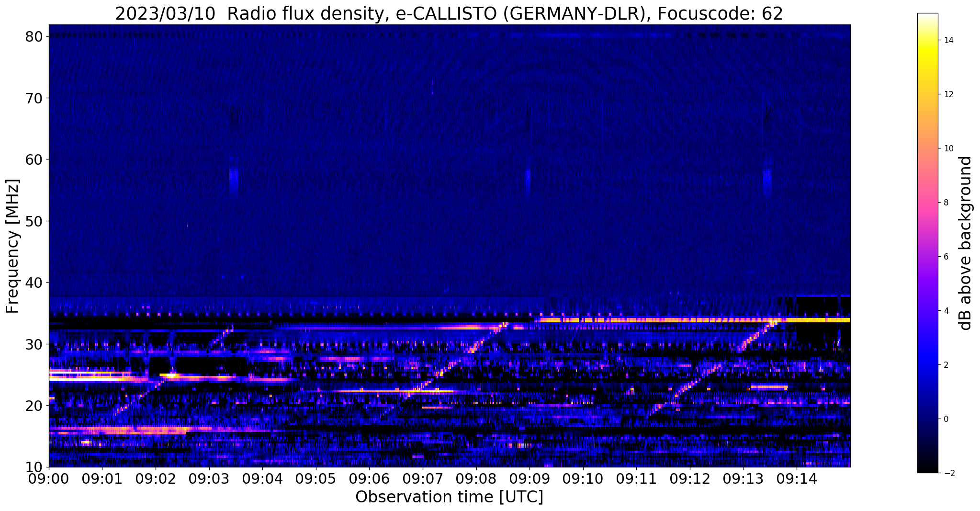The image size is (980, 511).
Task: Click the 09:09 time tick label
Action: click(x=529, y=478)
